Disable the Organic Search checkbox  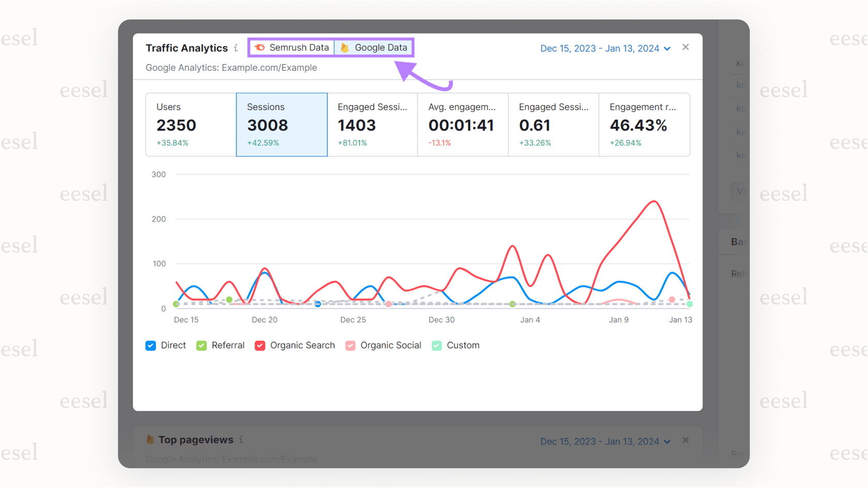pyautogui.click(x=259, y=345)
